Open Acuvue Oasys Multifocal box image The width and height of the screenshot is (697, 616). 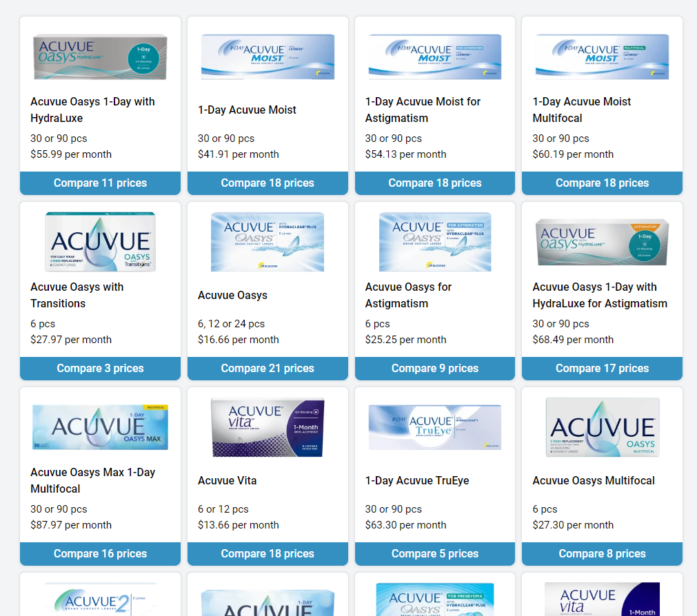pyautogui.click(x=602, y=427)
